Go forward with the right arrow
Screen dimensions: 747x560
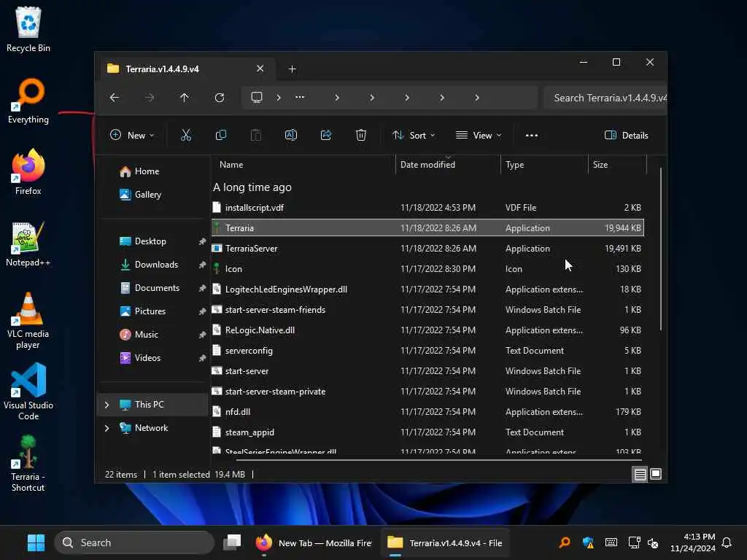pyautogui.click(x=150, y=98)
